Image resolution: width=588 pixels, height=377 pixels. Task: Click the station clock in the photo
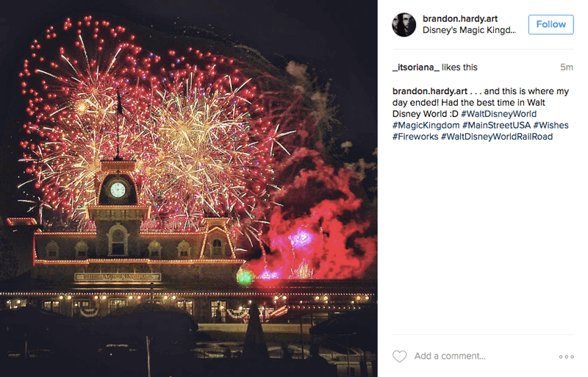pyautogui.click(x=118, y=190)
